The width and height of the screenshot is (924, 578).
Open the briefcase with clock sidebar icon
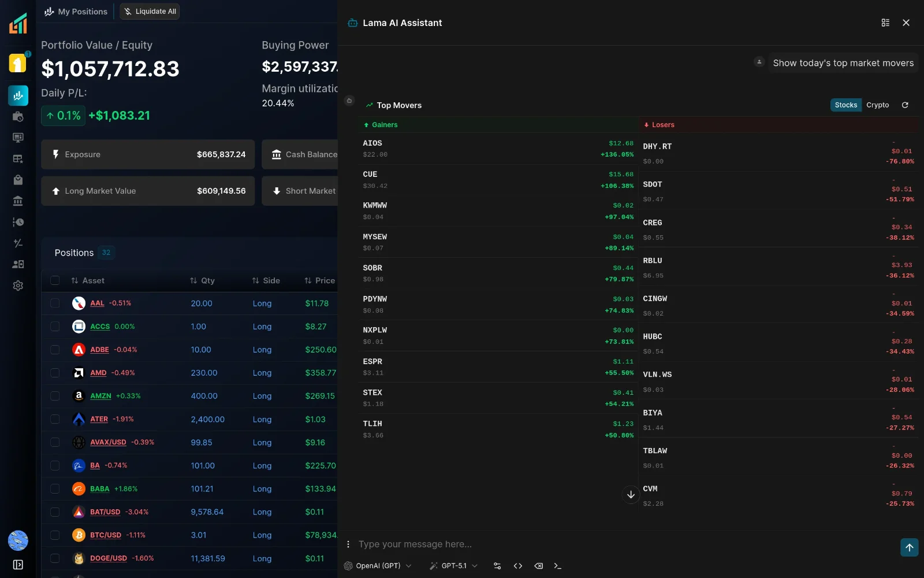tap(18, 117)
